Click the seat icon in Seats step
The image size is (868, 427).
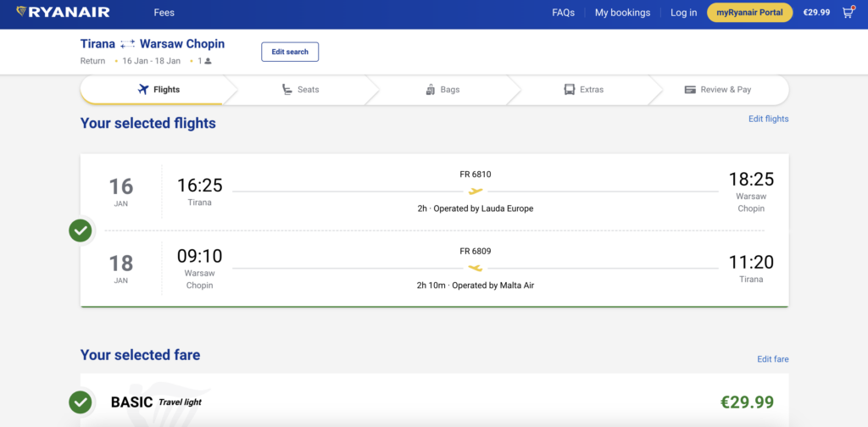(x=288, y=90)
